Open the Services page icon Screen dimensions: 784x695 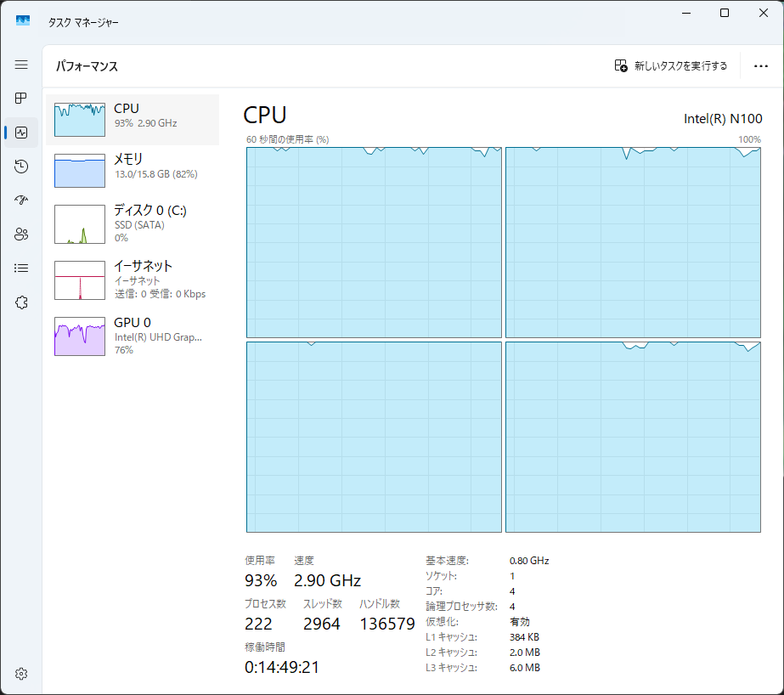click(x=21, y=302)
